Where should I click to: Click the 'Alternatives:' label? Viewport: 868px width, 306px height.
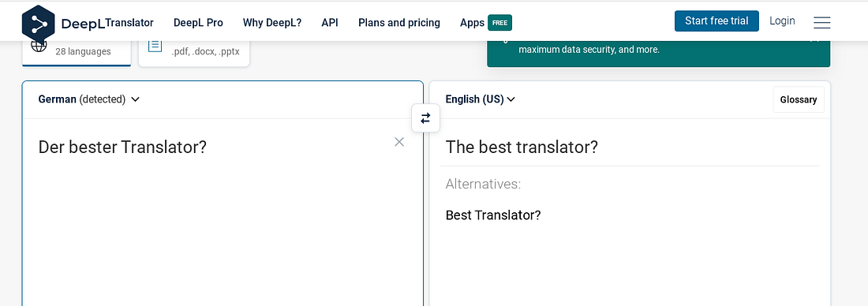coord(483,184)
